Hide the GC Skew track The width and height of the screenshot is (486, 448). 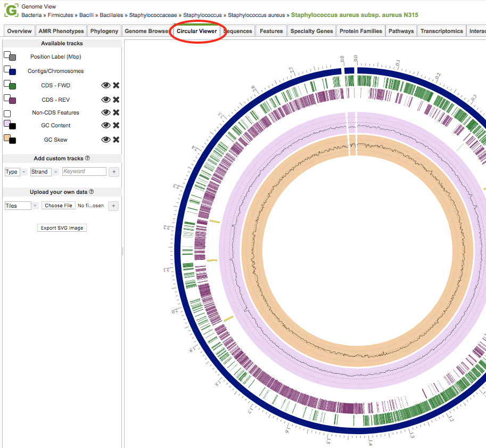(x=106, y=140)
